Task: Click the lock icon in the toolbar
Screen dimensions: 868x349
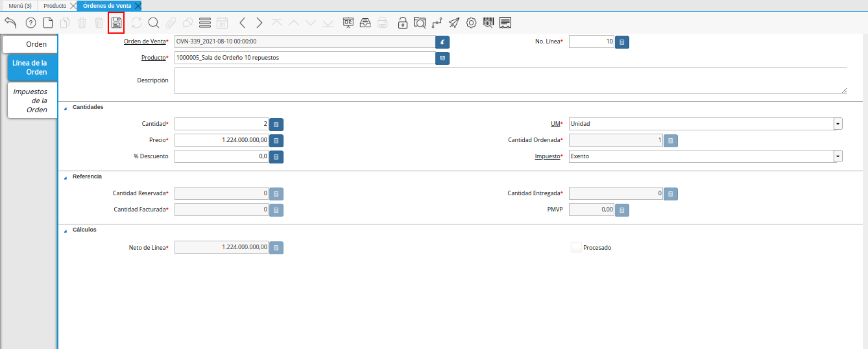Action: pos(402,23)
